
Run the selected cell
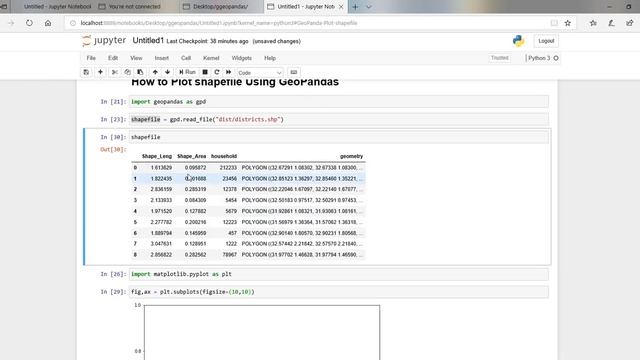point(187,72)
